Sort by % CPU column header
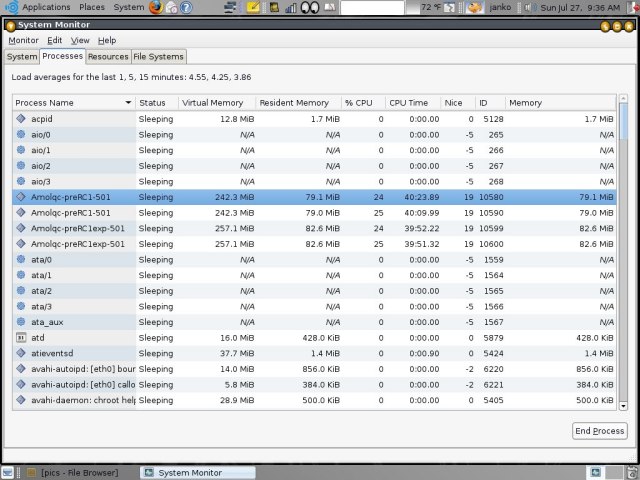 tap(363, 103)
